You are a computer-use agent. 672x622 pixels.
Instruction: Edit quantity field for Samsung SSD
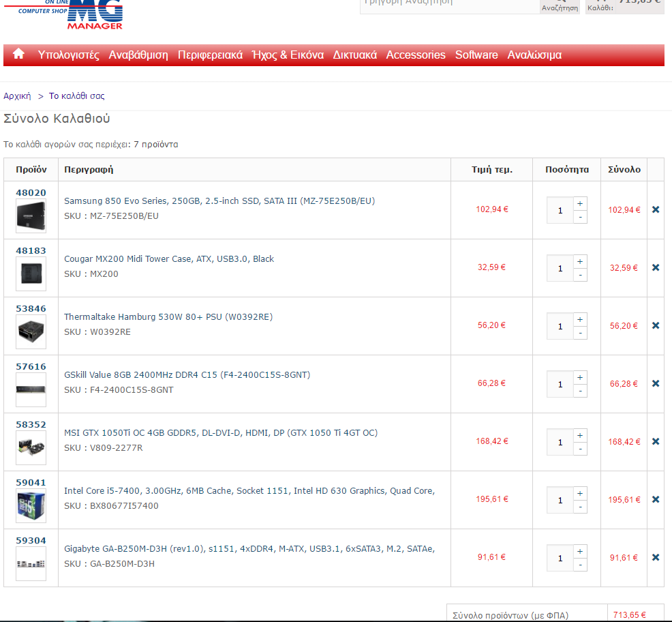560,210
